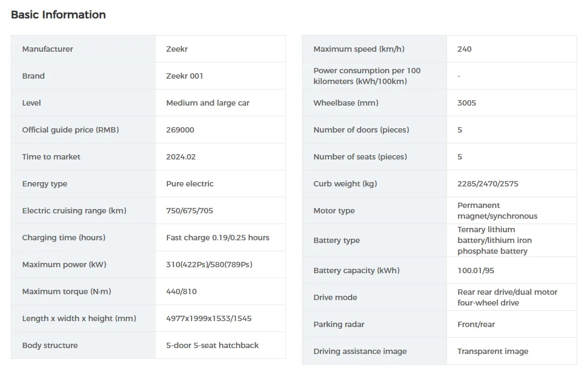Click the Maximum torque value 440/810

coord(181,291)
